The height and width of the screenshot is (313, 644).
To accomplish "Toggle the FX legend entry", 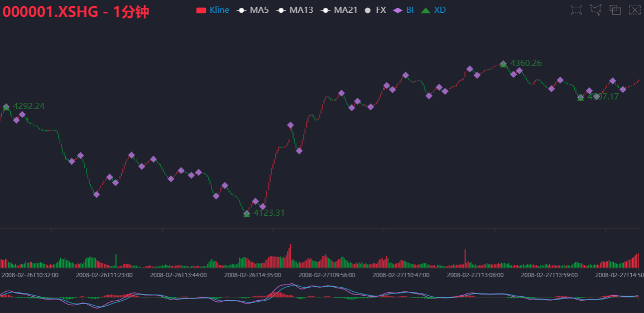I will [x=376, y=10].
